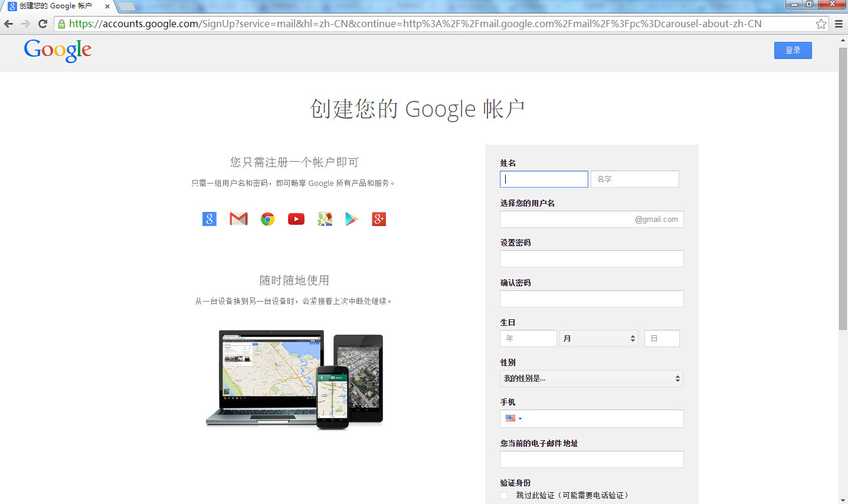
Task: Click the Google logo
Action: (57, 51)
